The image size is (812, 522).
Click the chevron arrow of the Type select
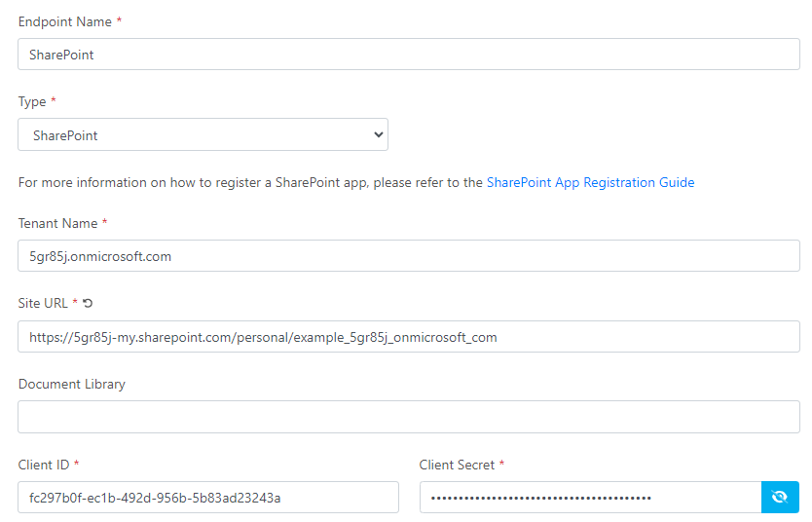[379, 135]
